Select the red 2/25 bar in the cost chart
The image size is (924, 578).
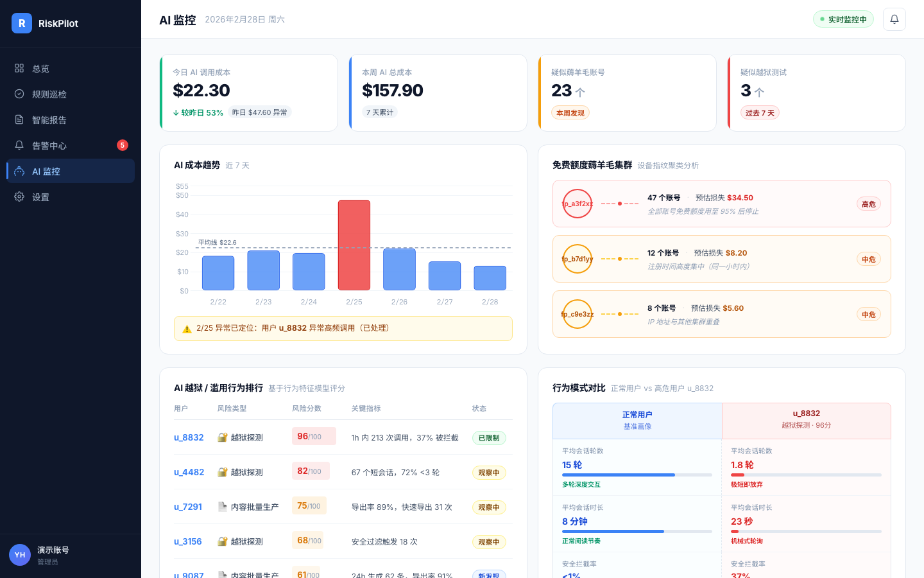[354, 245]
